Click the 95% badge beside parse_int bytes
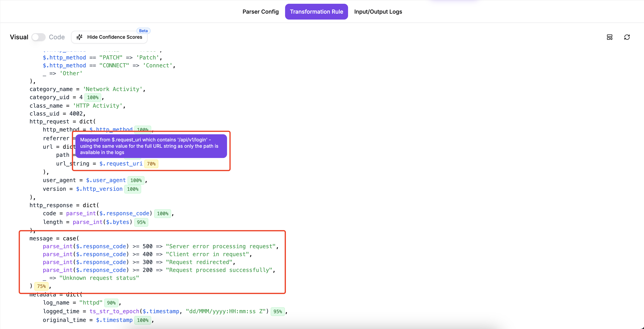The width and height of the screenshot is (644, 329). click(x=141, y=222)
